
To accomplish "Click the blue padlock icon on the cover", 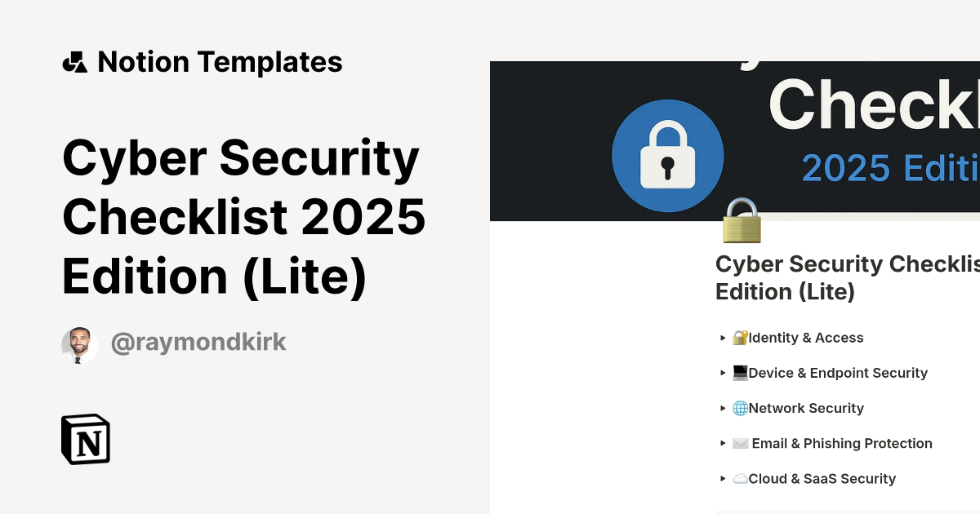I will point(668,155).
